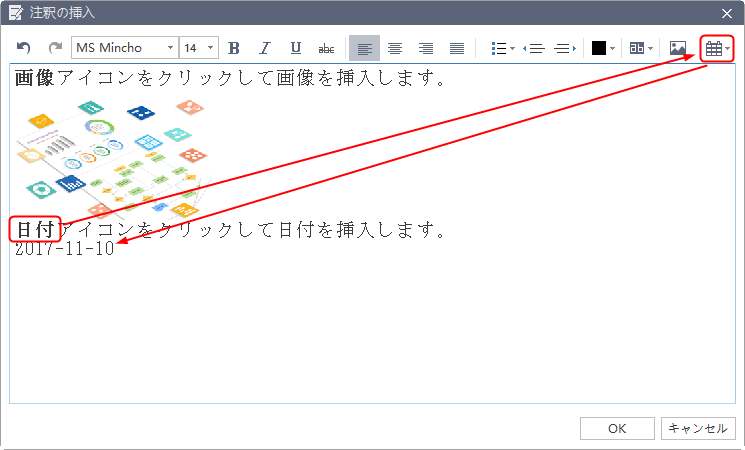Decrease paragraph indent
The width and height of the screenshot is (745, 450).
pos(534,48)
